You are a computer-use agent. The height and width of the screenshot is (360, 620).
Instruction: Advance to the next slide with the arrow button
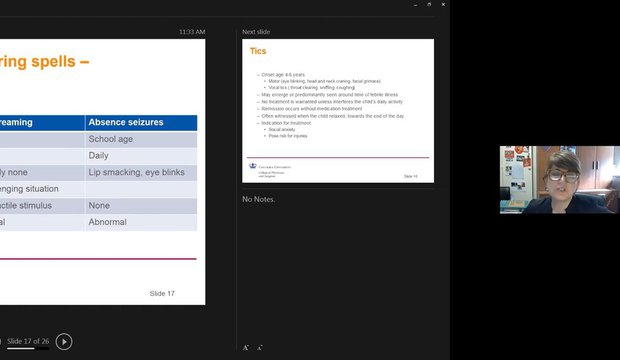pos(64,341)
